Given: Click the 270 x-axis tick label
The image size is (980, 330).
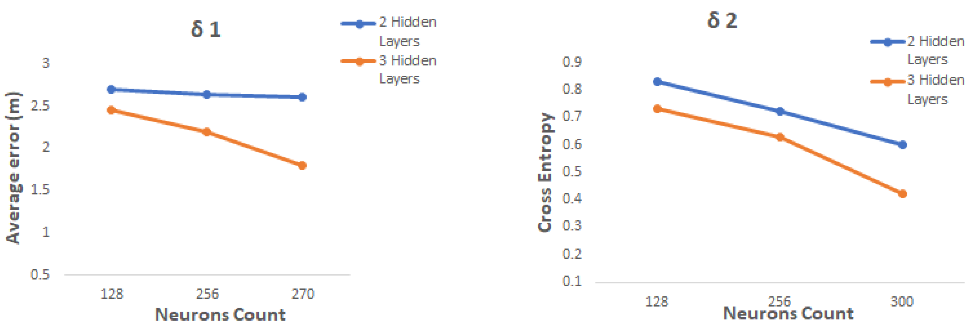Looking at the screenshot, I should [x=303, y=294].
